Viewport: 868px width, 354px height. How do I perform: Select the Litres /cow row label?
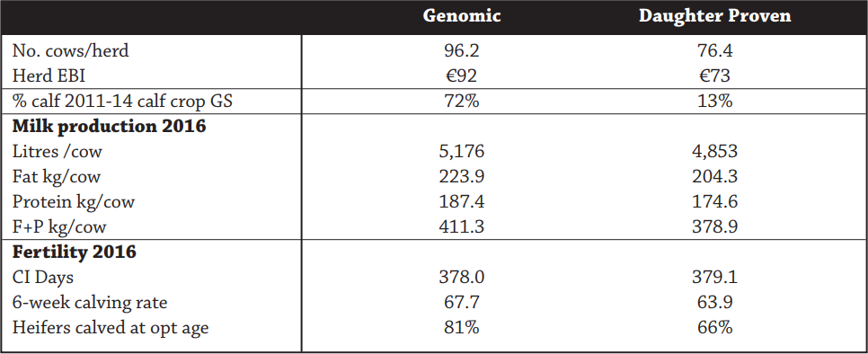coord(58,151)
